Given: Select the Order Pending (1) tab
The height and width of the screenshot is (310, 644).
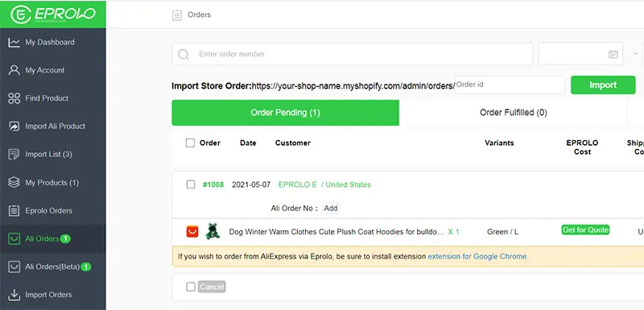Looking at the screenshot, I should [x=286, y=113].
